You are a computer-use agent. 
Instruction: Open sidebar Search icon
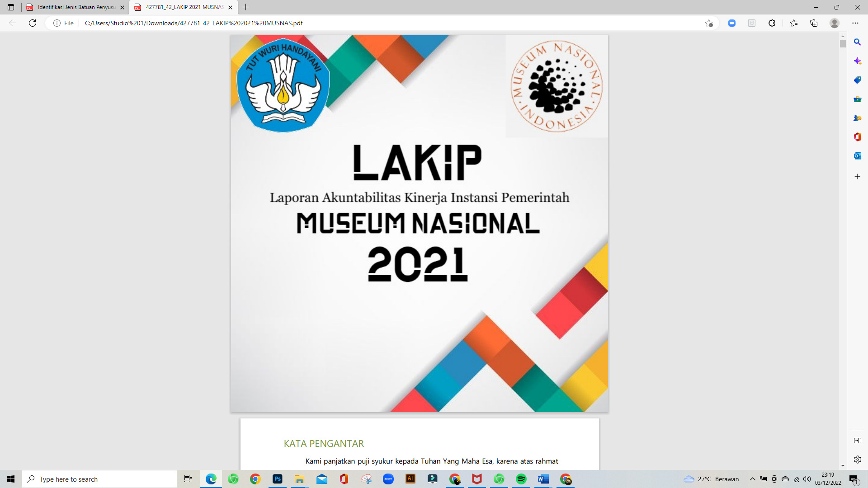point(857,42)
